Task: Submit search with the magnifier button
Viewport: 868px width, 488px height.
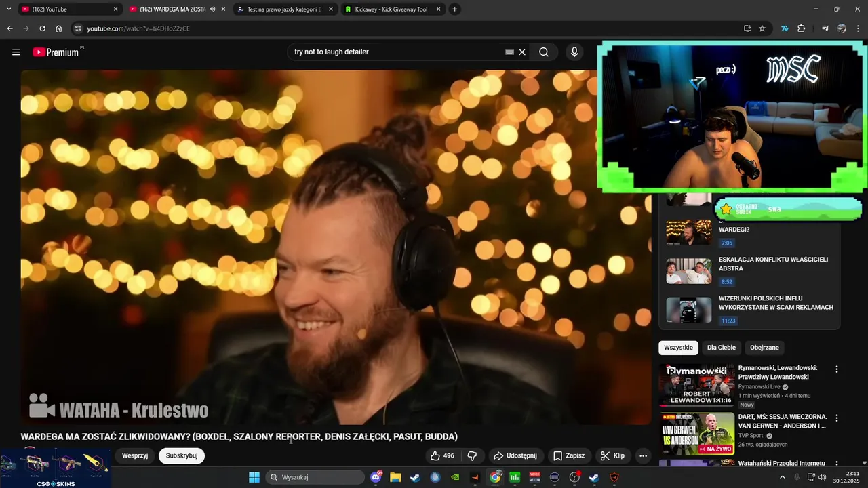Action: [x=544, y=52]
